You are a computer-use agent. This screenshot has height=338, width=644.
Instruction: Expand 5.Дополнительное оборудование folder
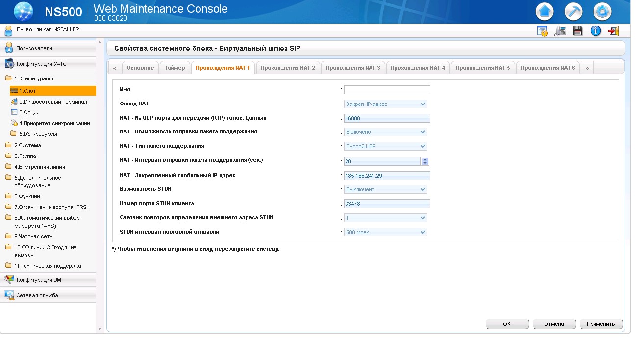[33, 182]
